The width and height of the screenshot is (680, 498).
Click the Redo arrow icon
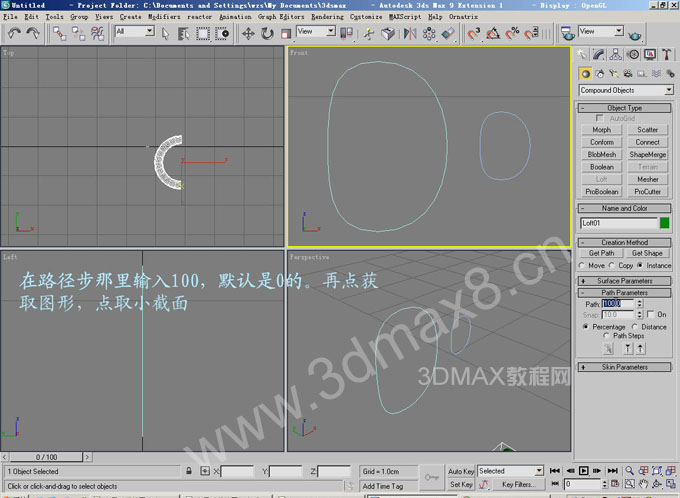(x=33, y=33)
